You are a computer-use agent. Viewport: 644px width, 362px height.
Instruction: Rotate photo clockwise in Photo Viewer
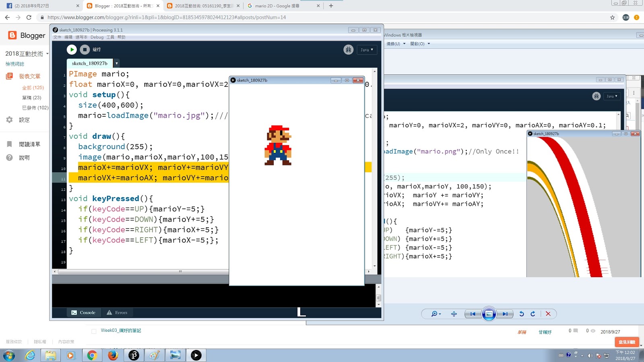tap(533, 314)
